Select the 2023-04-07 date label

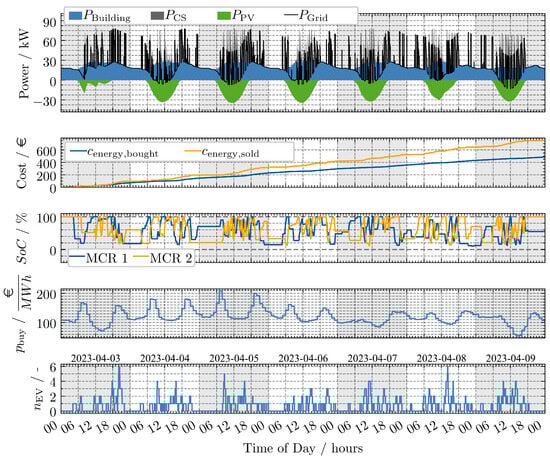coord(372,358)
